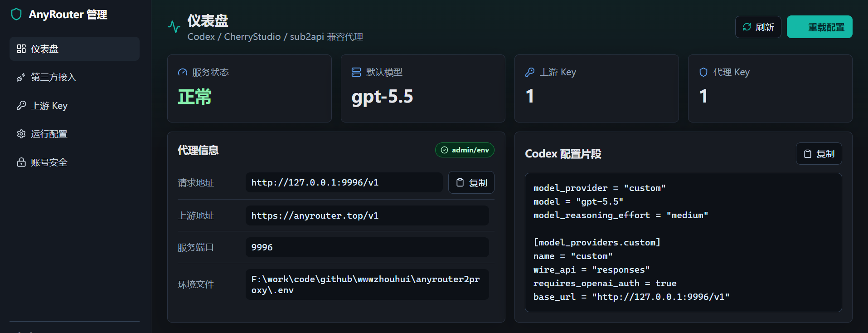Click the 请求地址 field http://127.0.0.1:9996/v1
The image size is (868, 333).
(x=344, y=182)
